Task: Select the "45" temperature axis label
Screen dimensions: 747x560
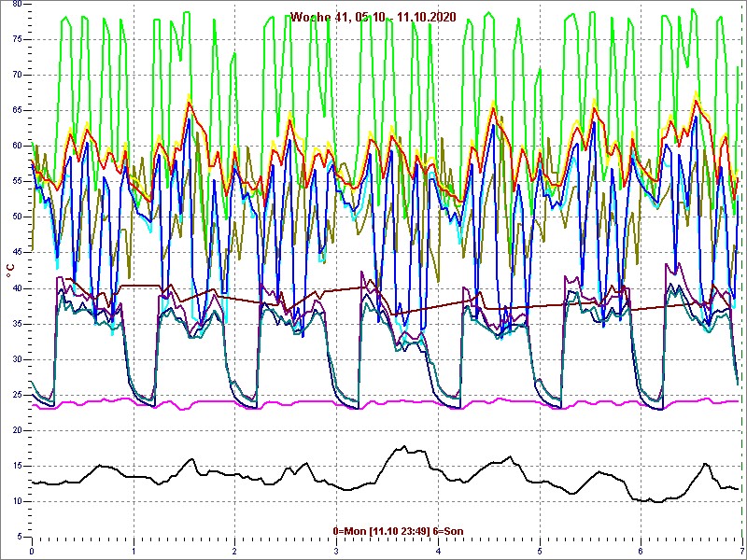Action: coord(17,253)
